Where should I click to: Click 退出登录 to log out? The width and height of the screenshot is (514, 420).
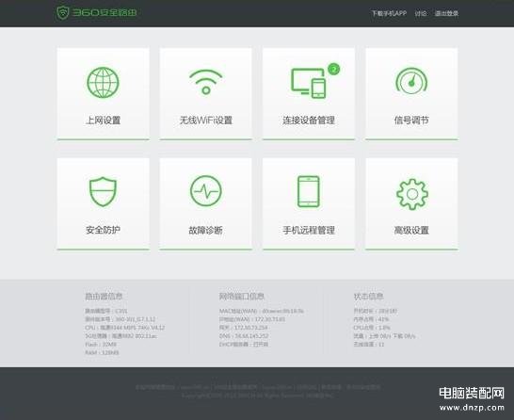coord(446,13)
